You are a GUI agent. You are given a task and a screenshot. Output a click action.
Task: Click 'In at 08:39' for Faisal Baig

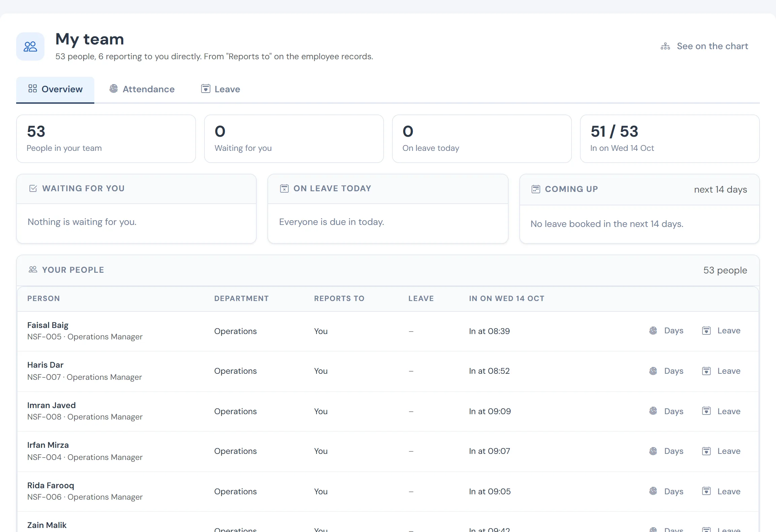(489, 331)
